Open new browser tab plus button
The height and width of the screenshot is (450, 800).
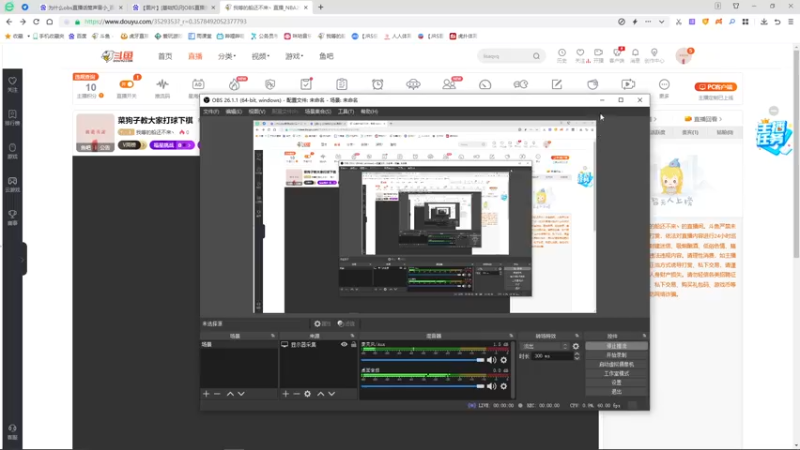320,7
